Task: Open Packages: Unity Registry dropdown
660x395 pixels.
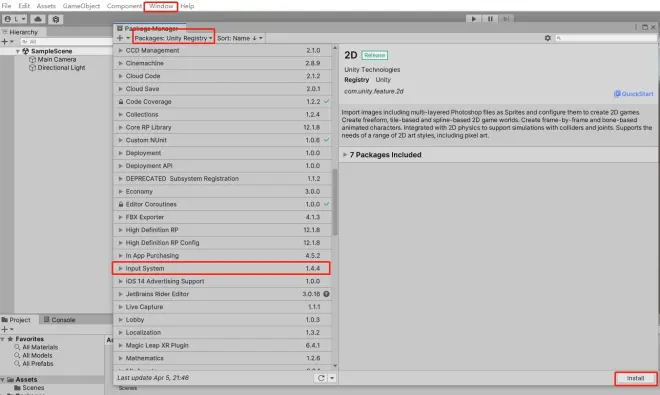Action: (173, 38)
